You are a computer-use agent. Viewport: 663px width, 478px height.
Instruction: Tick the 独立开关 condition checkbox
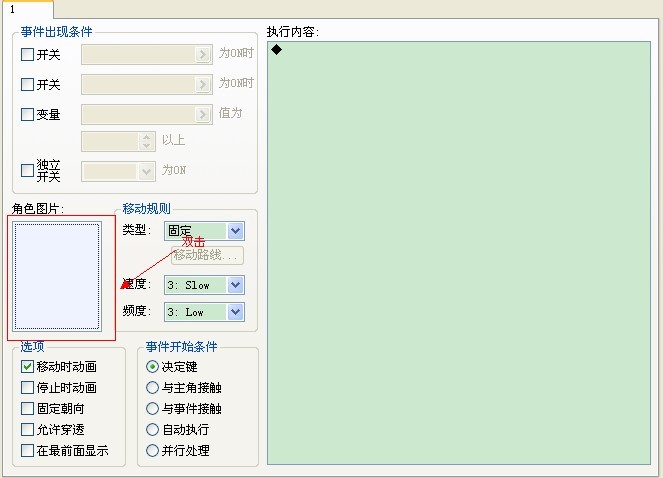click(x=27, y=170)
